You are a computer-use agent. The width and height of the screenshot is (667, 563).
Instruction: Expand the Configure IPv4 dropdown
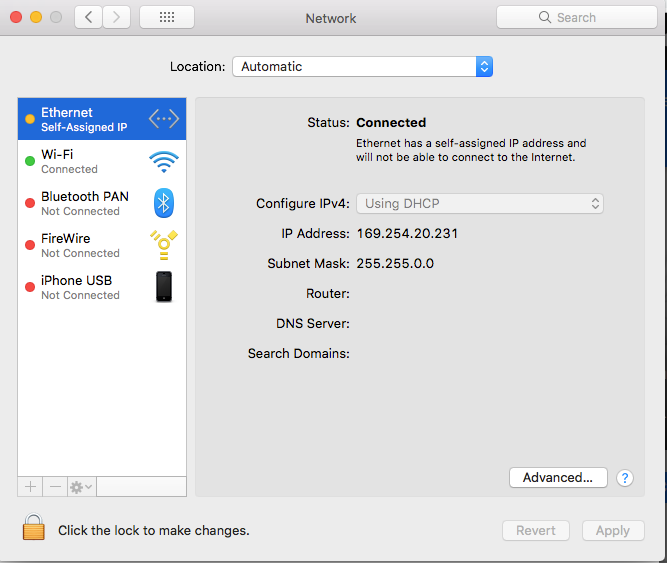(480, 203)
